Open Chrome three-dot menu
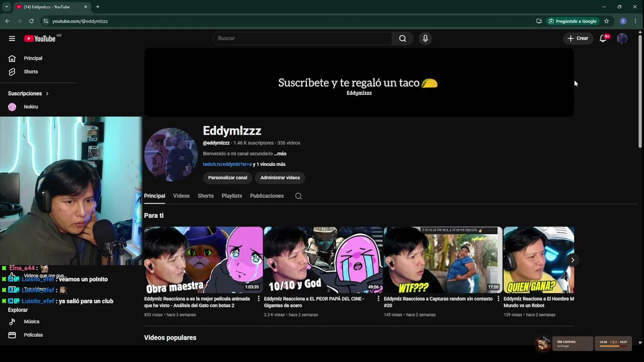This screenshot has height=362, width=644. (635, 21)
